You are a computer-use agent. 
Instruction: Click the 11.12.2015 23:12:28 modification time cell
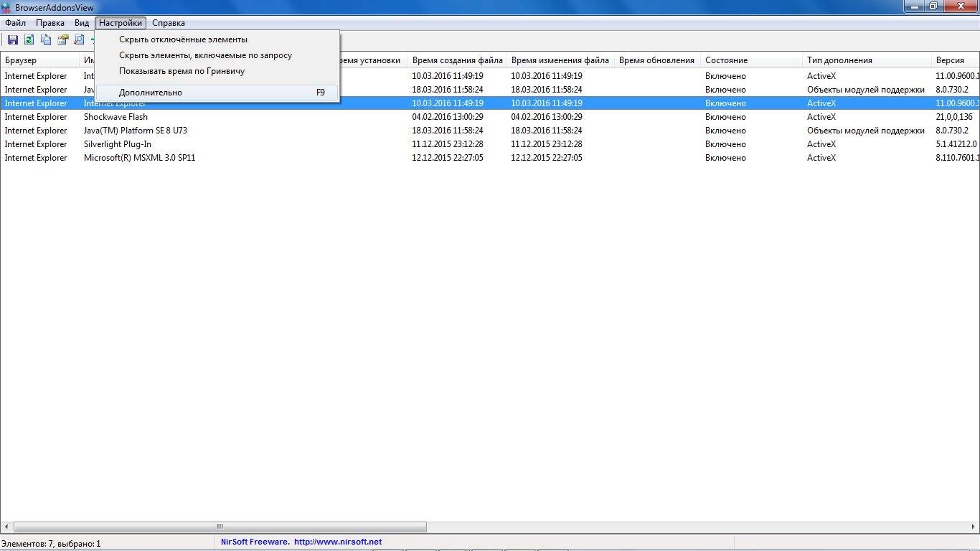[x=547, y=144]
